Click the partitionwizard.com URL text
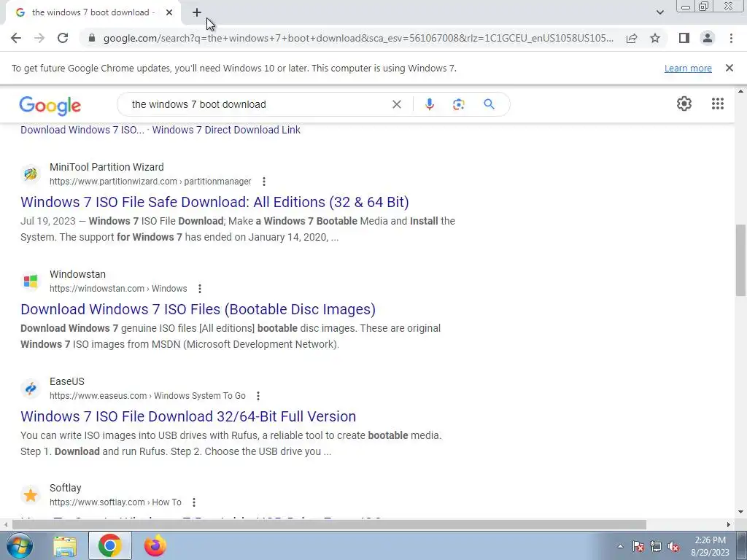 [x=150, y=182]
